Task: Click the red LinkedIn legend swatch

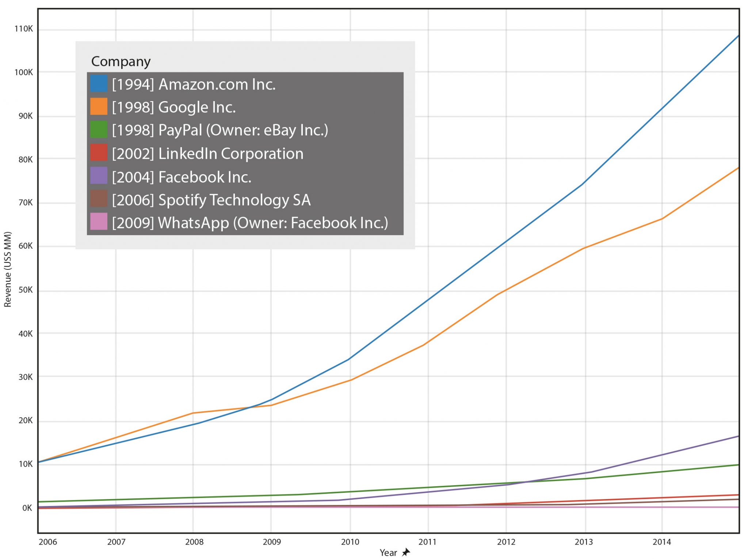Action: [x=99, y=153]
